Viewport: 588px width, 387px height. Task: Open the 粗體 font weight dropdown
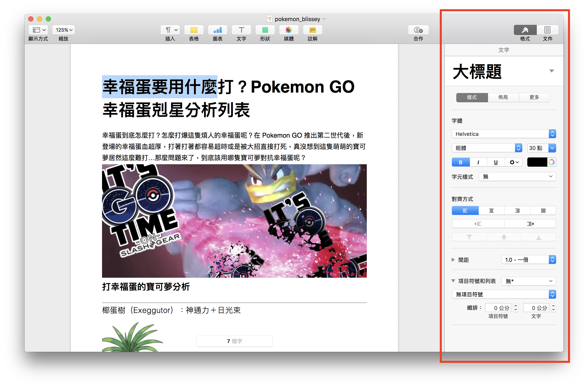coord(487,148)
